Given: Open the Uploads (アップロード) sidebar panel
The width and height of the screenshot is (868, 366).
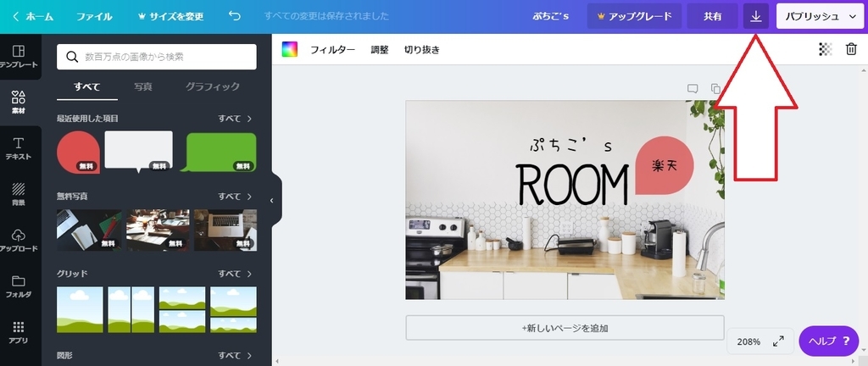Looking at the screenshot, I should click(x=19, y=241).
